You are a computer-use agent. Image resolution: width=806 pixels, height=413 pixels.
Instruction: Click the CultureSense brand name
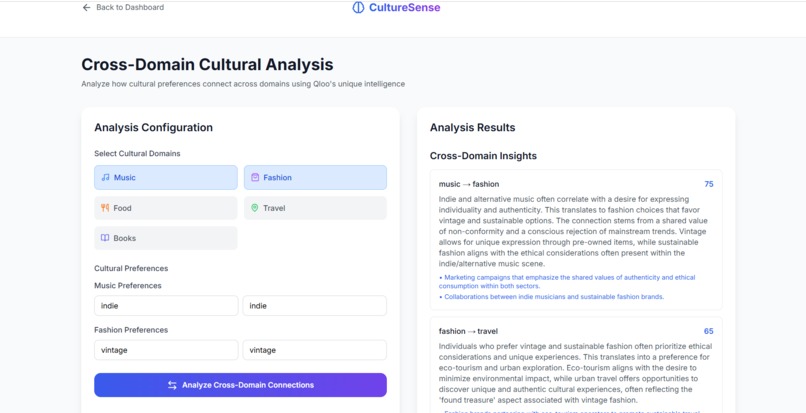[405, 7]
